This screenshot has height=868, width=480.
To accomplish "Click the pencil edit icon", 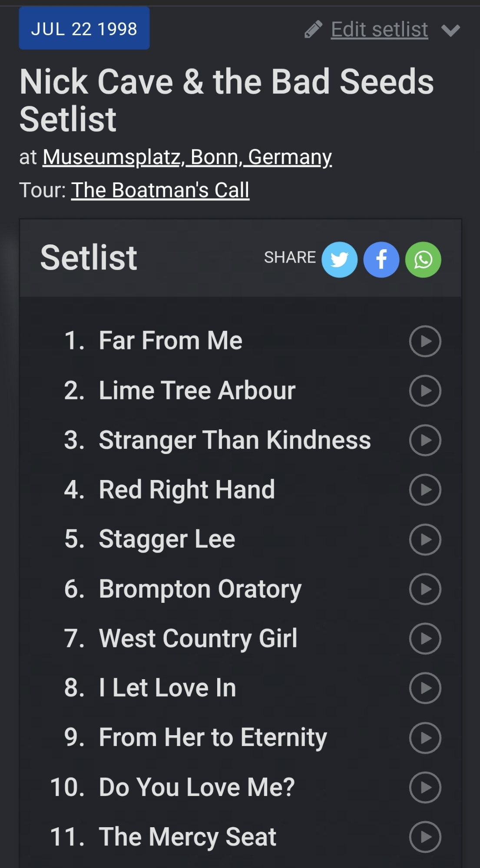I will pos(313,30).
